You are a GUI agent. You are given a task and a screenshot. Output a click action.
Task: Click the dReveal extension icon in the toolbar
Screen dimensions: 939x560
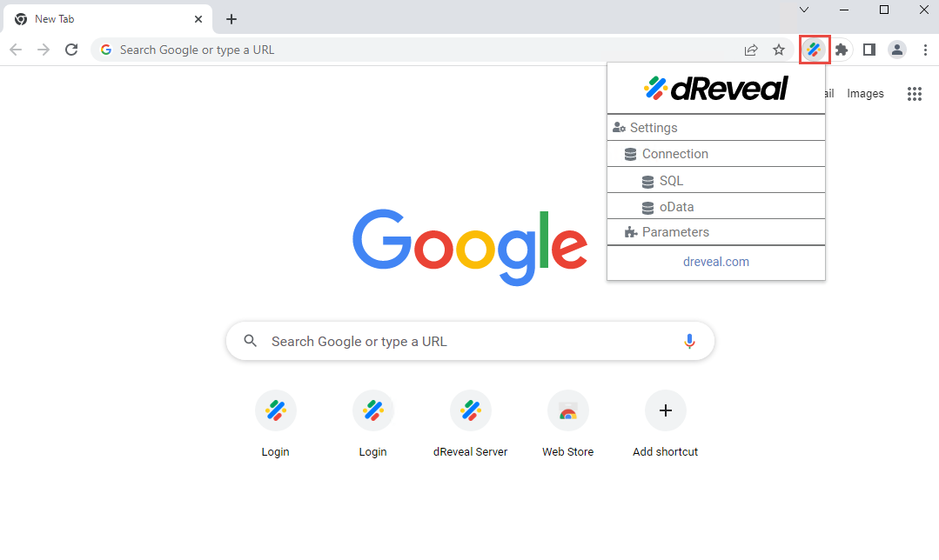[814, 50]
